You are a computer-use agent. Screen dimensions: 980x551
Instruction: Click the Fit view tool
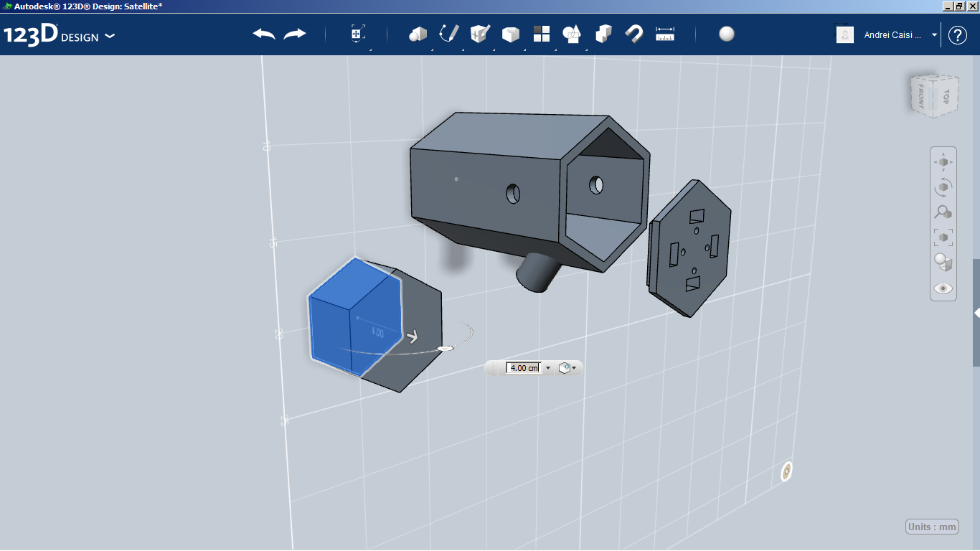[943, 237]
